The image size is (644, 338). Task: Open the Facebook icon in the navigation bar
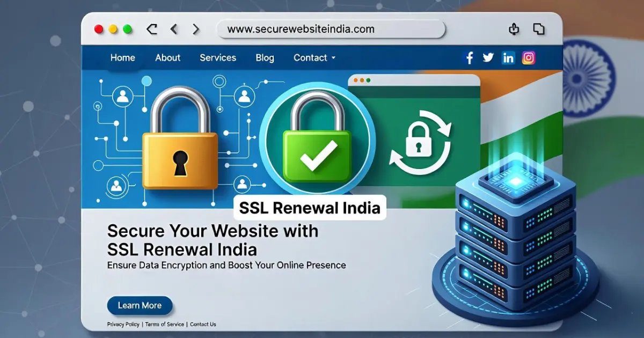click(x=469, y=58)
